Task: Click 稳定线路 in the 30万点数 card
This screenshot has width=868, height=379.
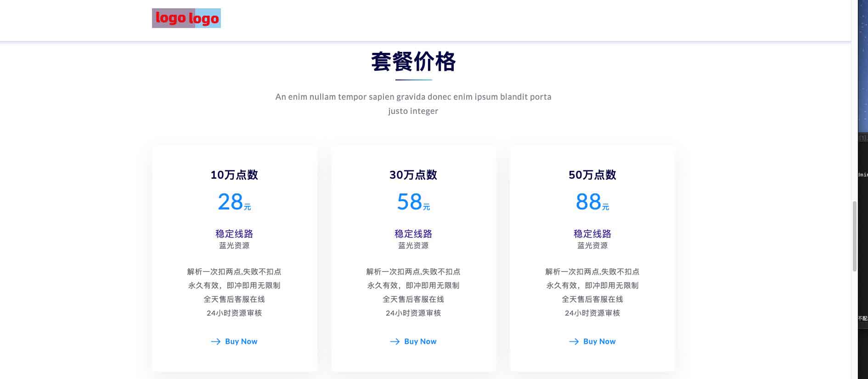Action: pyautogui.click(x=413, y=234)
